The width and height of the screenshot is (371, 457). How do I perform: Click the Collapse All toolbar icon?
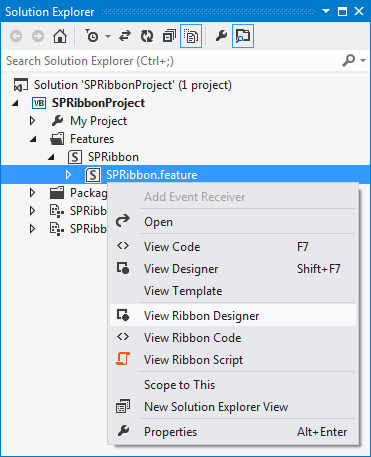pos(169,36)
